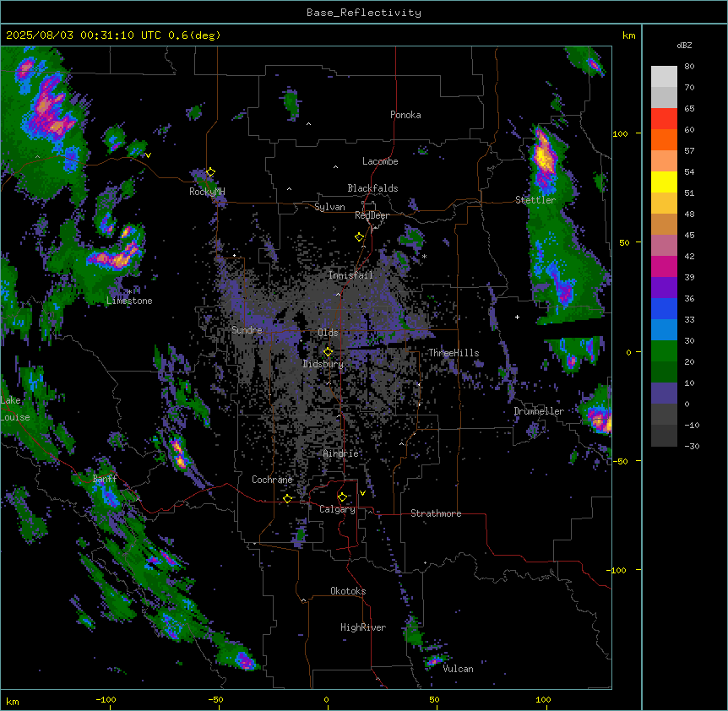Select the Airdrie label

coord(341,453)
